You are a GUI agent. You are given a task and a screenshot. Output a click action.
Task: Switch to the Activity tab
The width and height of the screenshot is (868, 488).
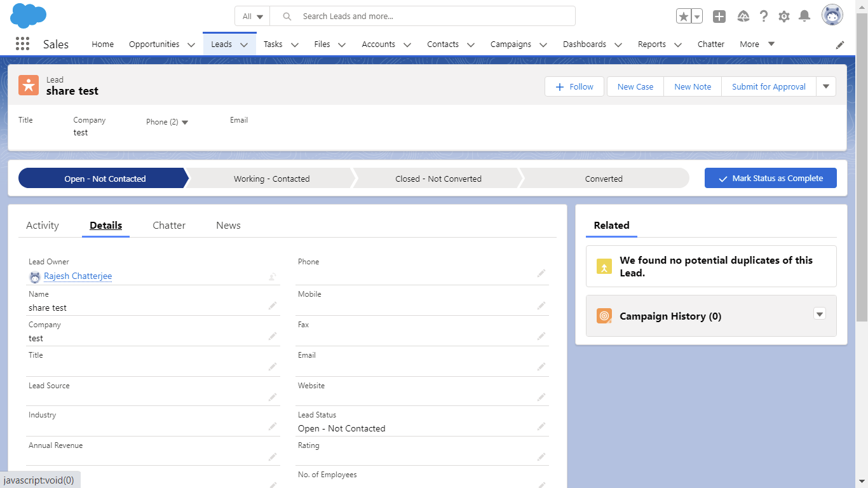[x=43, y=226]
